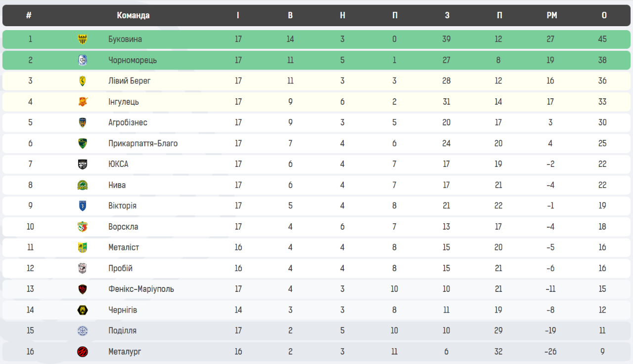Click the # position column header

coord(29,15)
